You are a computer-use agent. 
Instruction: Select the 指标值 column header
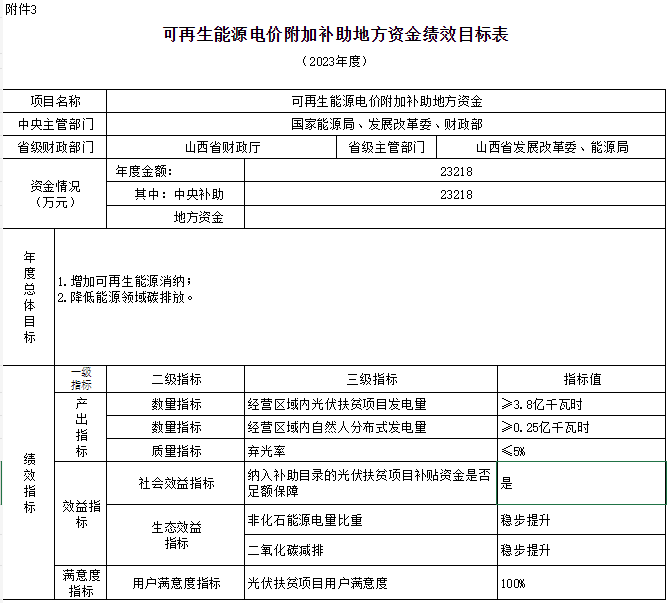pos(581,379)
